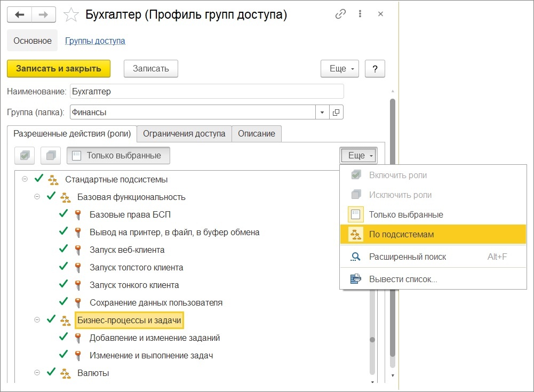Click subsystem icon of Валюты row
534x392 pixels.
[66, 373]
